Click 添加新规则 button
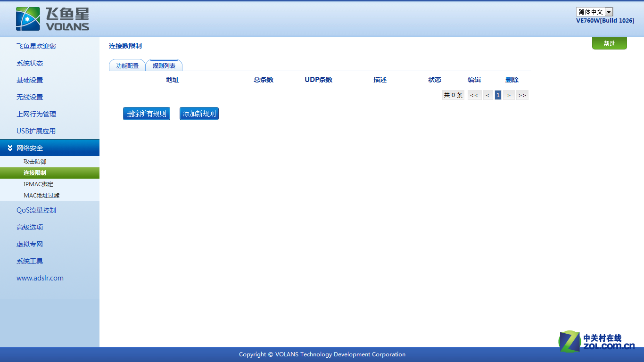This screenshot has height=362, width=644. [199, 114]
